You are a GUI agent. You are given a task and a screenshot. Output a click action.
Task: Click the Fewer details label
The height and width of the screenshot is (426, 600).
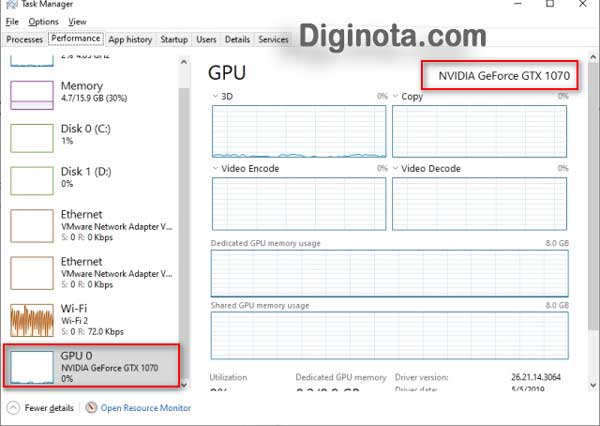(x=49, y=408)
